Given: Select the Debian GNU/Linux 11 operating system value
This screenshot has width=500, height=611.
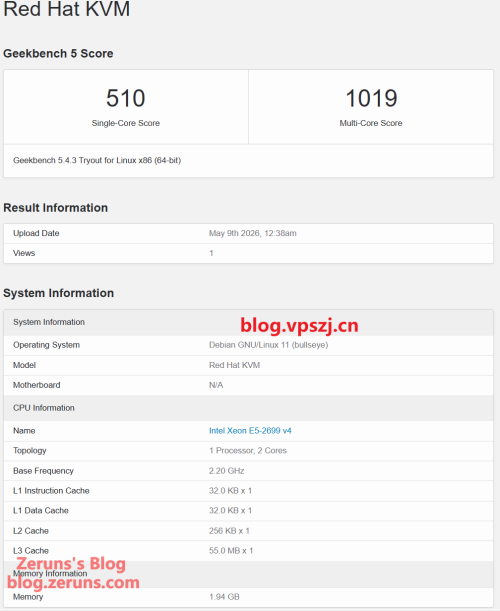Looking at the screenshot, I should 269,345.
